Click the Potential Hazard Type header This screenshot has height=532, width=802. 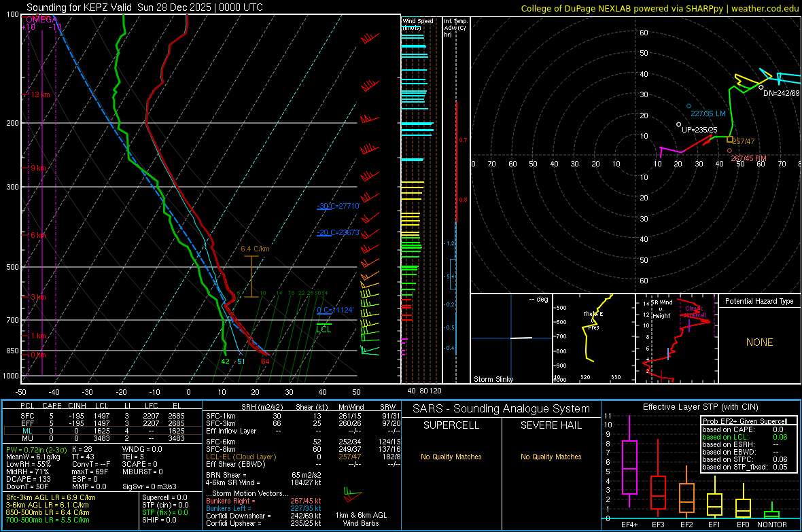pyautogui.click(x=759, y=301)
